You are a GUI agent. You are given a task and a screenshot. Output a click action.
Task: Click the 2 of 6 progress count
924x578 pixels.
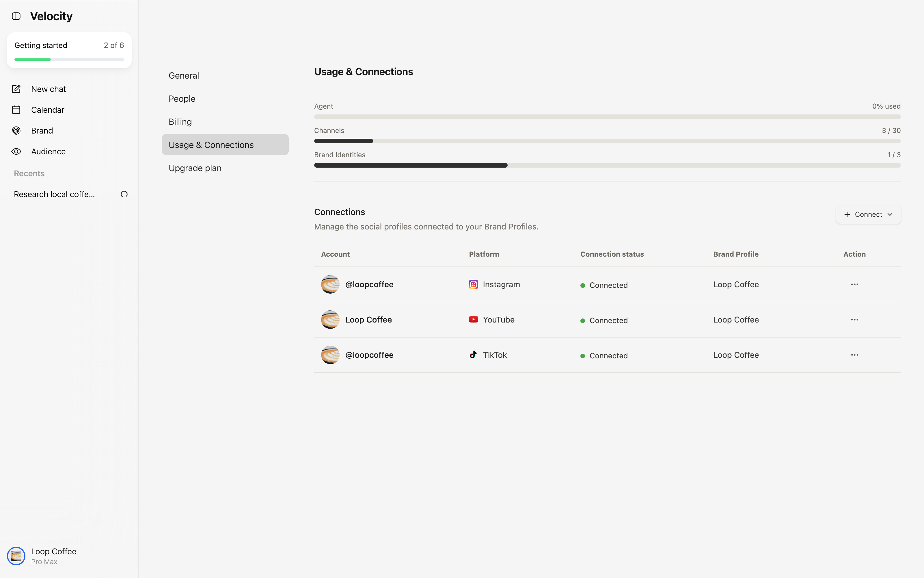coord(114,45)
